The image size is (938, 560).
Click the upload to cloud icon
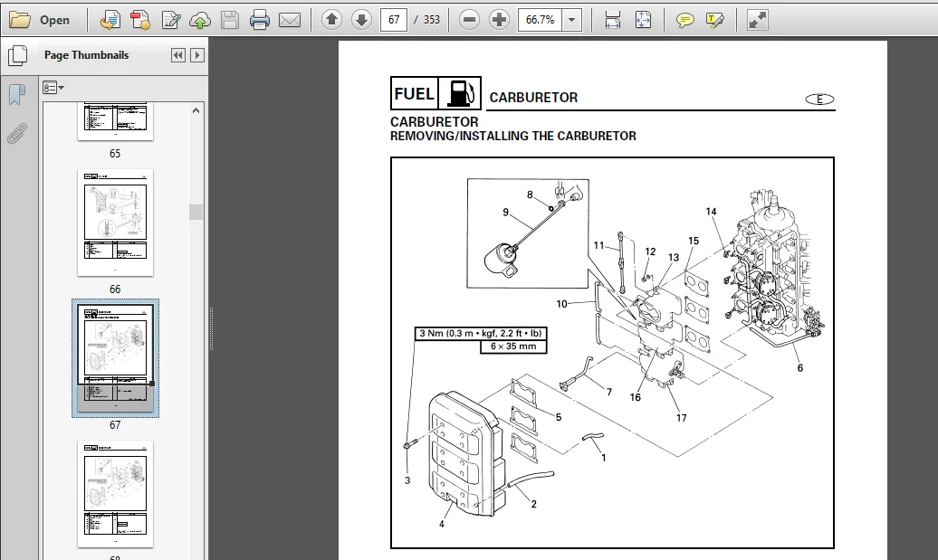click(x=200, y=20)
